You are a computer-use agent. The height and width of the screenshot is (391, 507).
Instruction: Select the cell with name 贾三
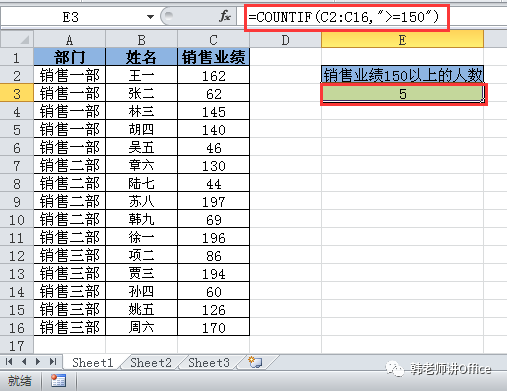pos(141,273)
